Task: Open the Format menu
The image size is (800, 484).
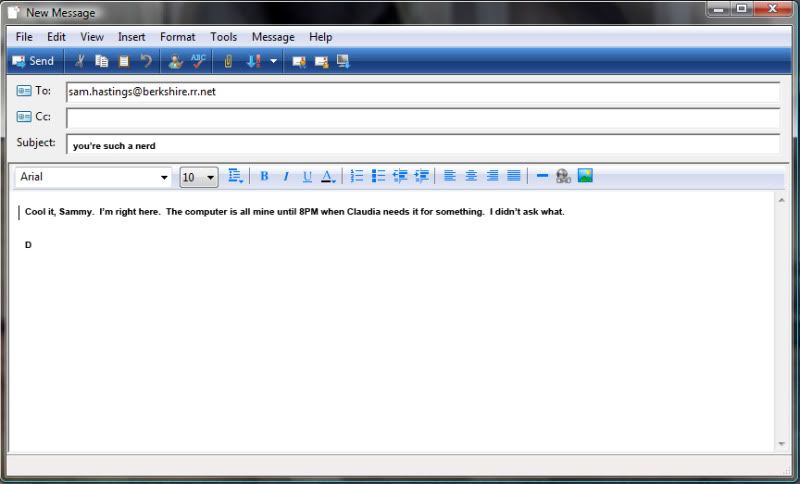Action: pyautogui.click(x=178, y=37)
